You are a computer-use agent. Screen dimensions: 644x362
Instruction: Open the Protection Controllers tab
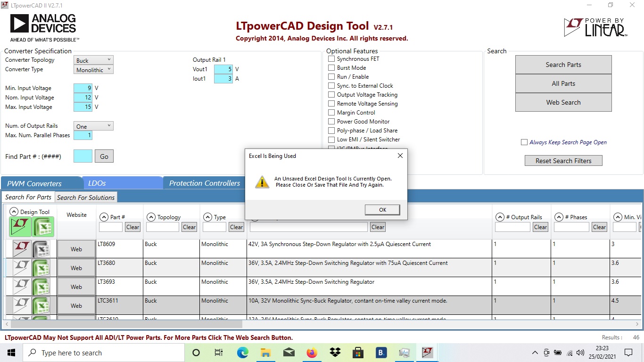[x=205, y=183]
